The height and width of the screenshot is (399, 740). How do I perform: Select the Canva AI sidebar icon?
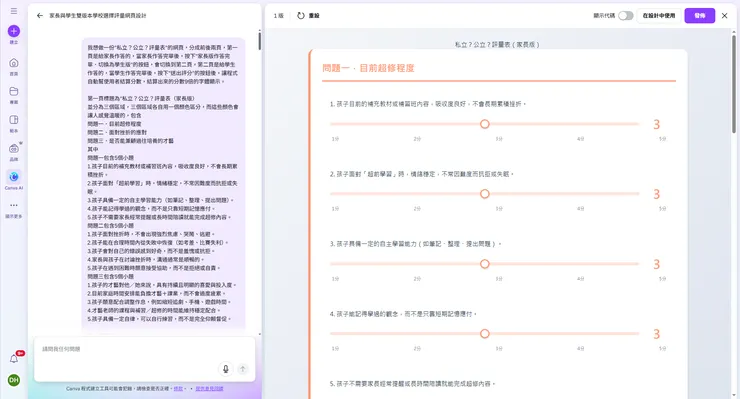point(14,177)
